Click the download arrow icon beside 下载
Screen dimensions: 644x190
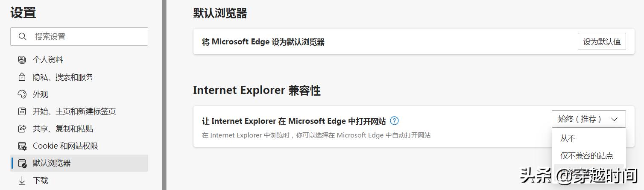pyautogui.click(x=22, y=181)
